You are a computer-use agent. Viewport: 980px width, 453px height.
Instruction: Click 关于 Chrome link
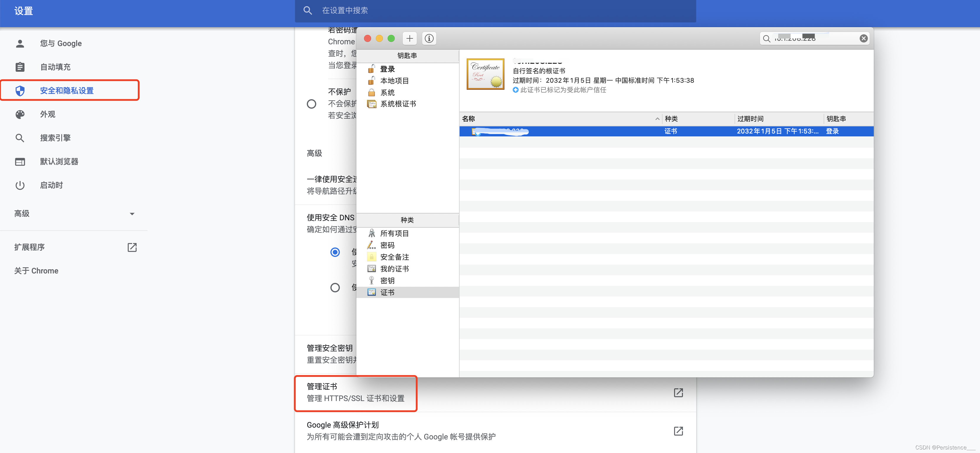[x=36, y=271]
